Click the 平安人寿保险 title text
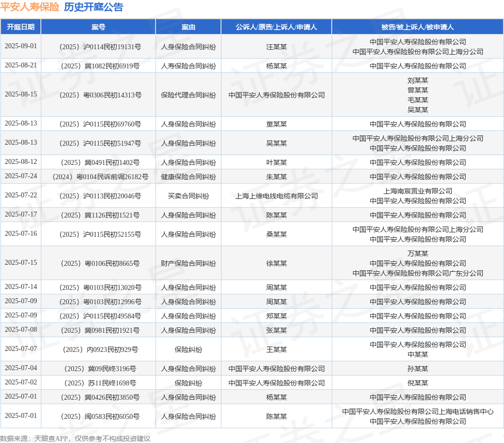Viewport: 504px width, 443px height. 30,7
